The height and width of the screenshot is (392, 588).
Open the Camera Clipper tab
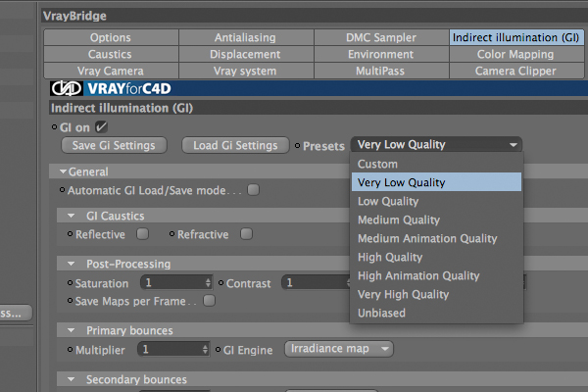pyautogui.click(x=516, y=71)
